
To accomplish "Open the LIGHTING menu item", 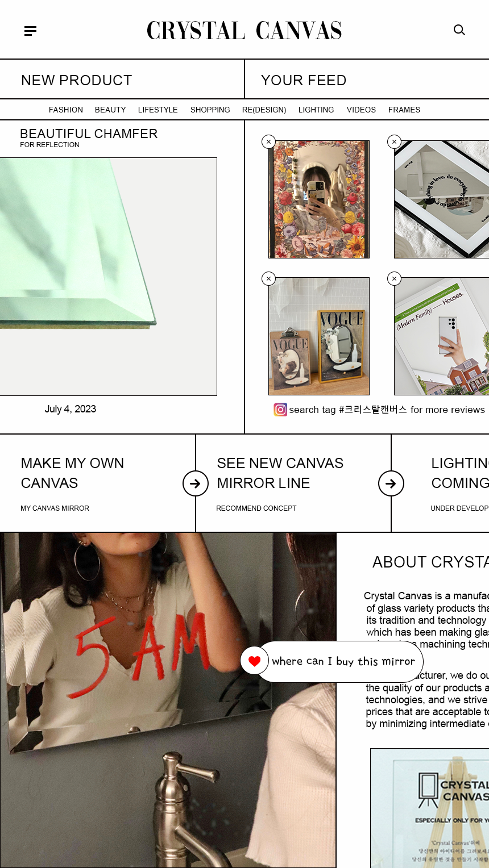I will click(x=316, y=110).
